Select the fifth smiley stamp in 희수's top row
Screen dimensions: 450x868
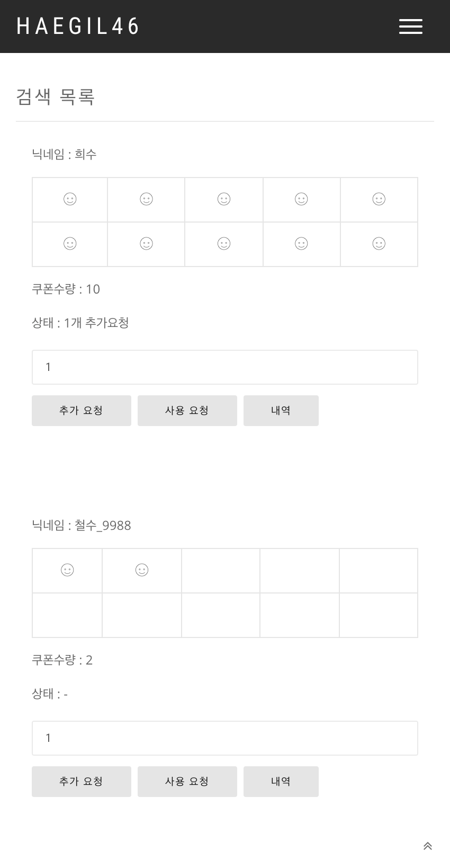[x=379, y=199]
